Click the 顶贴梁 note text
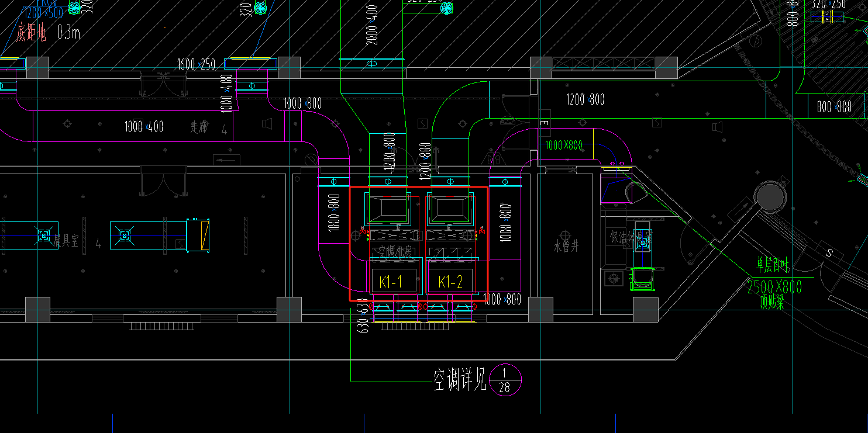 coord(771,302)
